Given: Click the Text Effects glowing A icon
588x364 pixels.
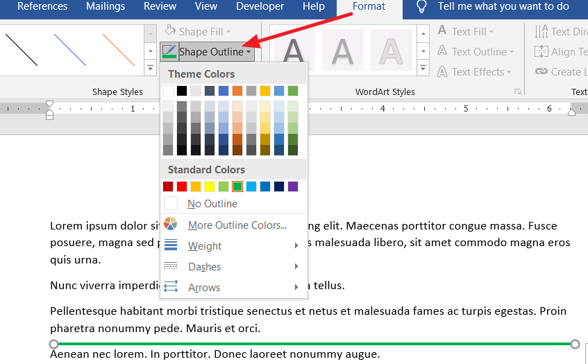Looking at the screenshot, I should (x=442, y=71).
